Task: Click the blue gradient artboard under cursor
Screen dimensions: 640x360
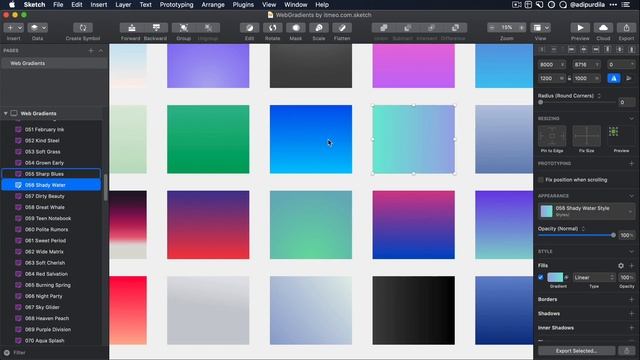Action: pos(311,139)
